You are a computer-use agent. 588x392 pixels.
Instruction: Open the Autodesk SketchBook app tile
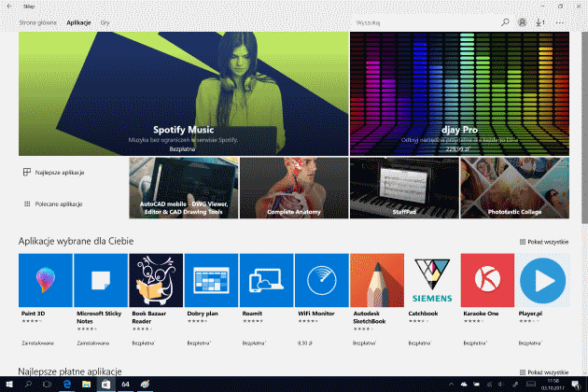377,280
